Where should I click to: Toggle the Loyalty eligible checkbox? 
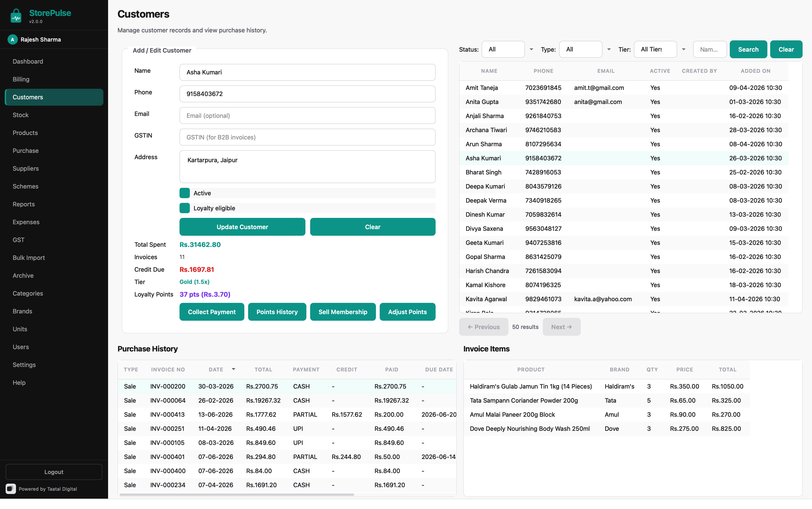pos(185,208)
